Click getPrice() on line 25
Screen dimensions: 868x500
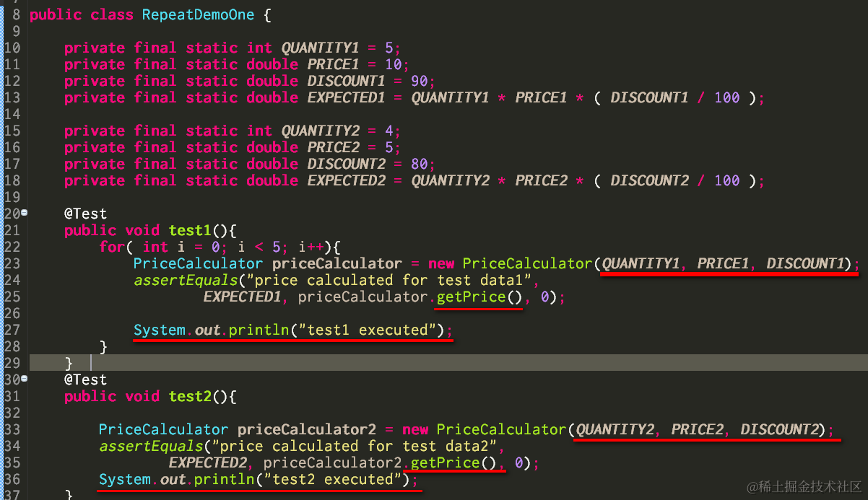pos(479,297)
